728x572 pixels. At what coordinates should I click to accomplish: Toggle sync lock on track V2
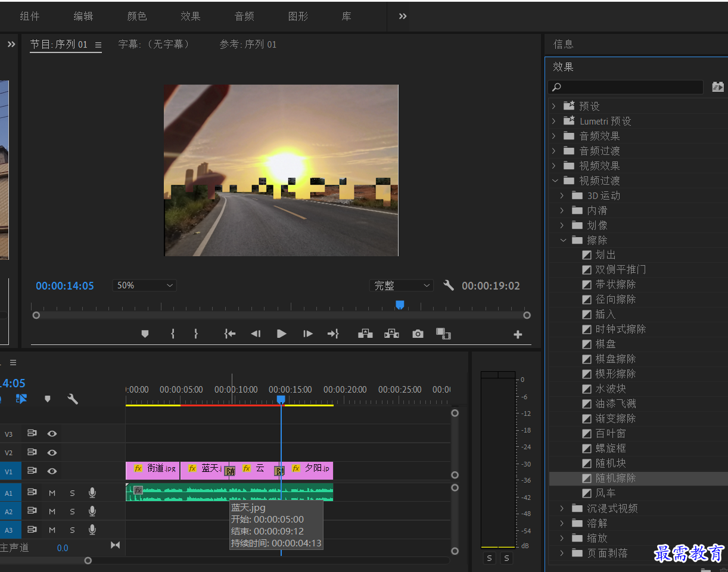[32, 452]
